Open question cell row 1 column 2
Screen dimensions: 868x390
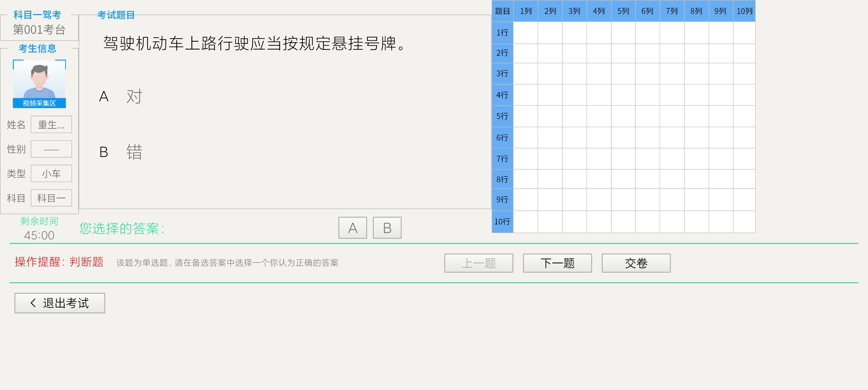550,33
